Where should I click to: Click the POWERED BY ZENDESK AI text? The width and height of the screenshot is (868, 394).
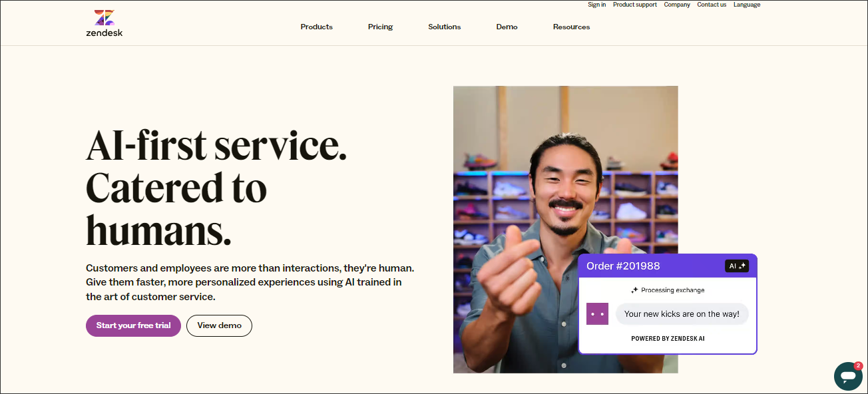pos(668,339)
